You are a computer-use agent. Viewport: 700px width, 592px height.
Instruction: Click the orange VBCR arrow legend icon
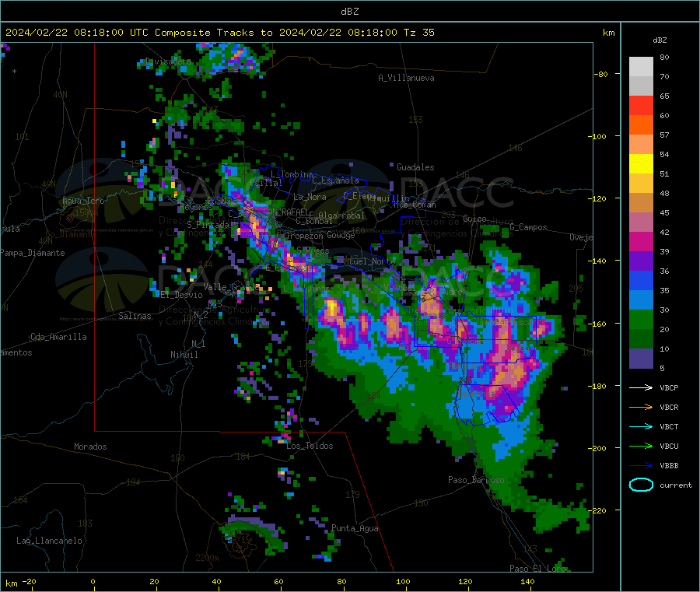(x=641, y=407)
